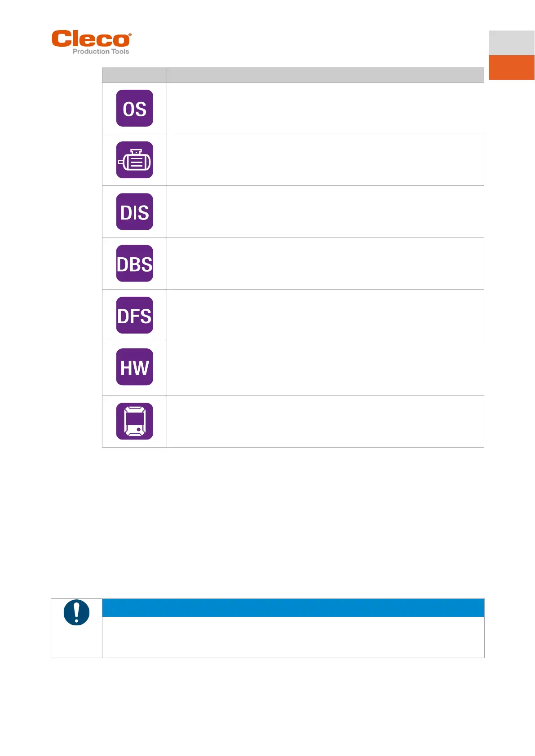Select the purple HW hardware icon
Screen dimensions: 535x756
tap(134, 367)
